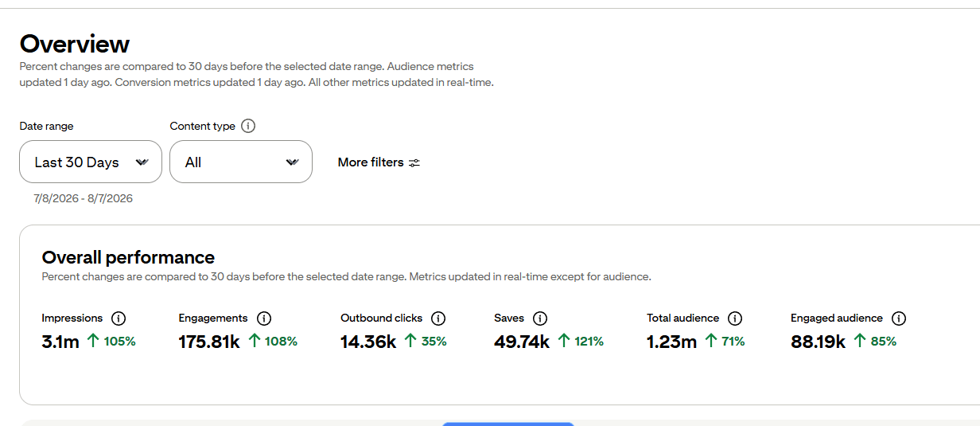The image size is (980, 426).
Task: Click the Impressions 3.1m metric
Action: point(60,342)
